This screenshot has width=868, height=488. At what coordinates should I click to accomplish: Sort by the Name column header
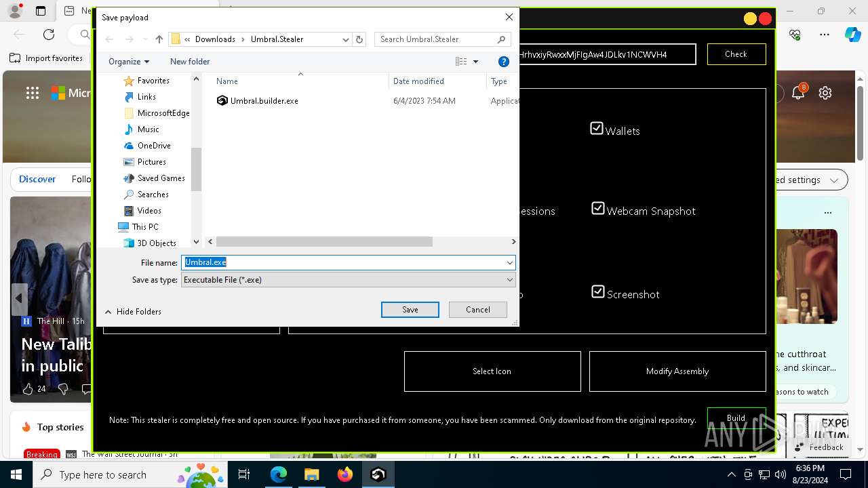click(227, 81)
